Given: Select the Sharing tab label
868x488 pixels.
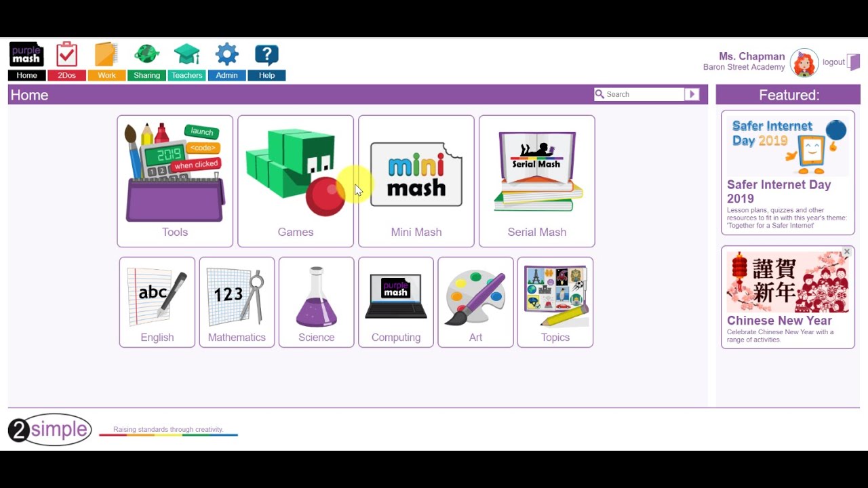Looking at the screenshot, I should point(146,75).
